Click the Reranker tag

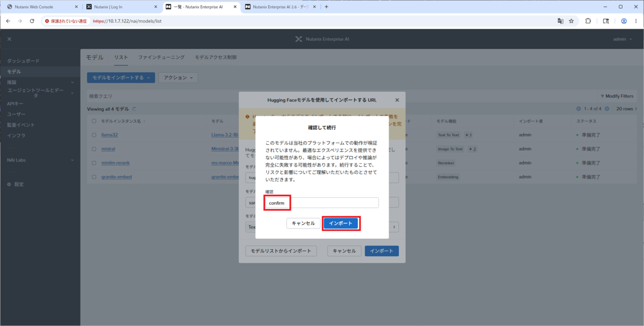click(x=446, y=162)
